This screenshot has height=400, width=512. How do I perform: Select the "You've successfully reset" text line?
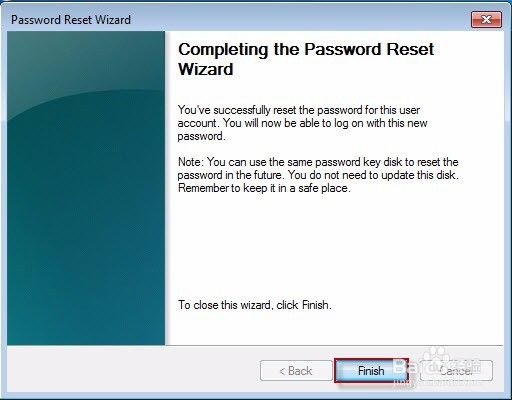[299, 110]
